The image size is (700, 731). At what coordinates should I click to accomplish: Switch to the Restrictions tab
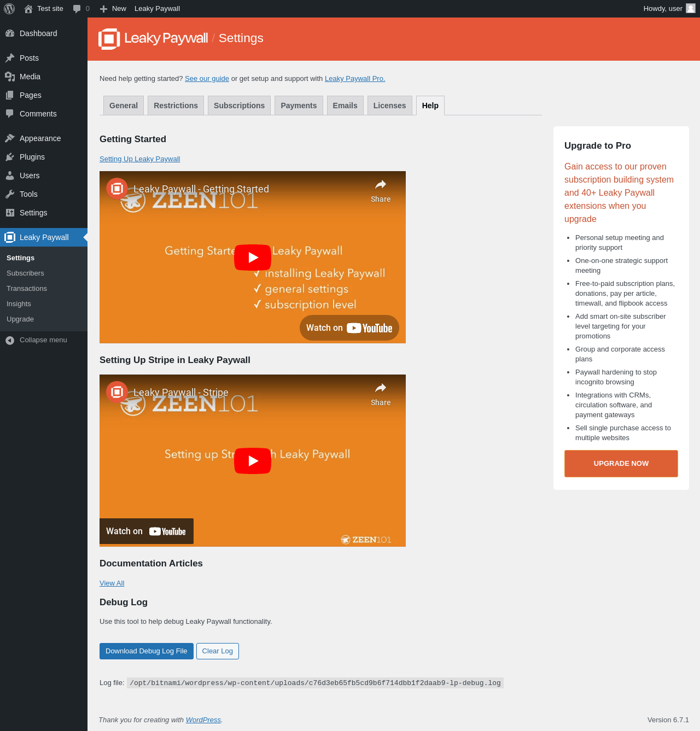tap(176, 106)
